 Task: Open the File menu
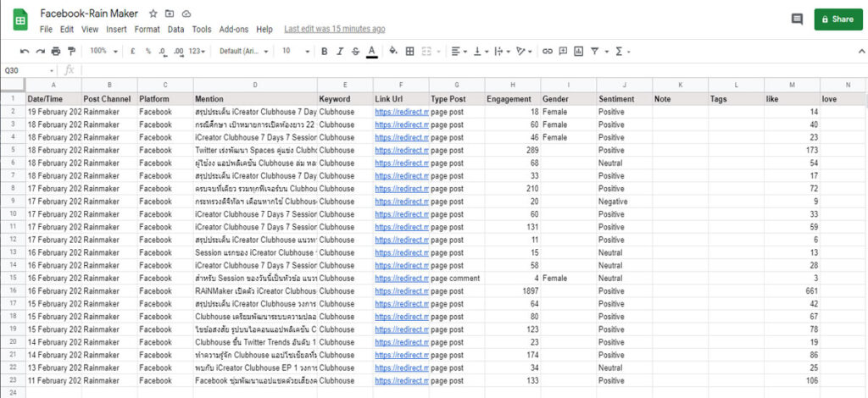tap(46, 30)
